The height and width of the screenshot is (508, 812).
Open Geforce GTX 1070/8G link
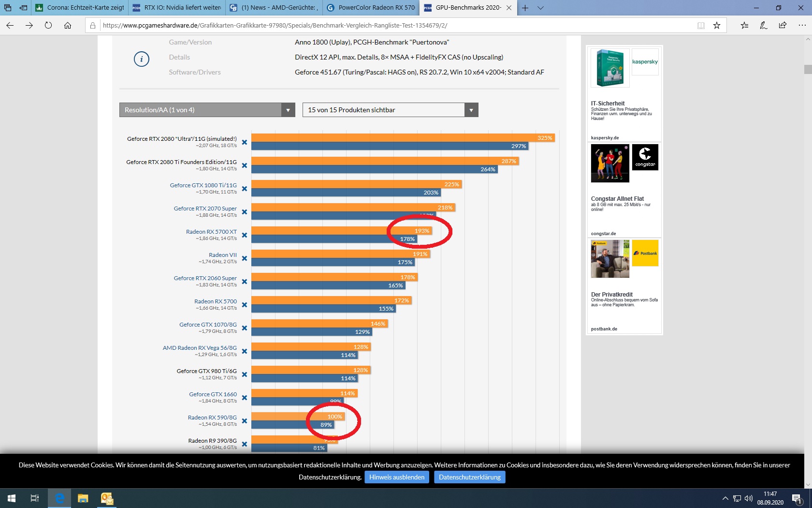click(208, 325)
